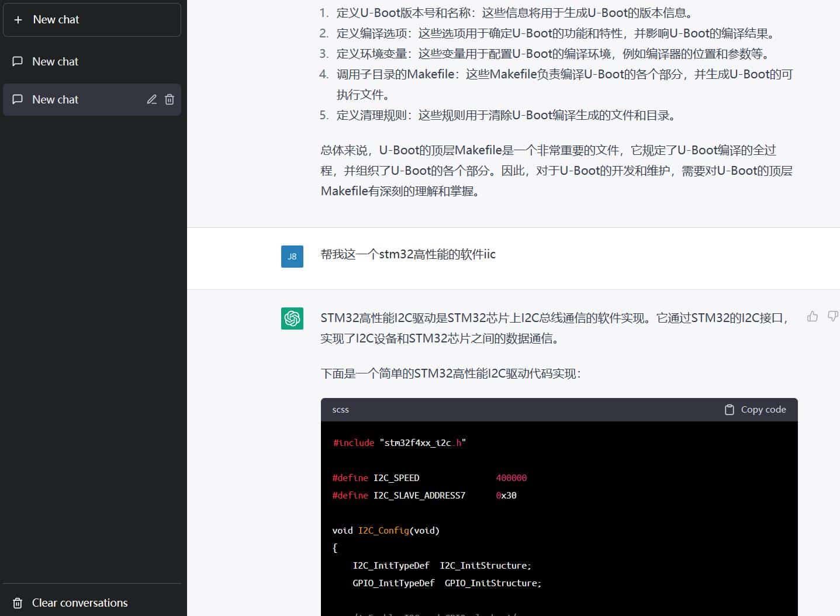Click the Clear conversations label
Viewport: 840px width, 616px height.
[x=79, y=603]
